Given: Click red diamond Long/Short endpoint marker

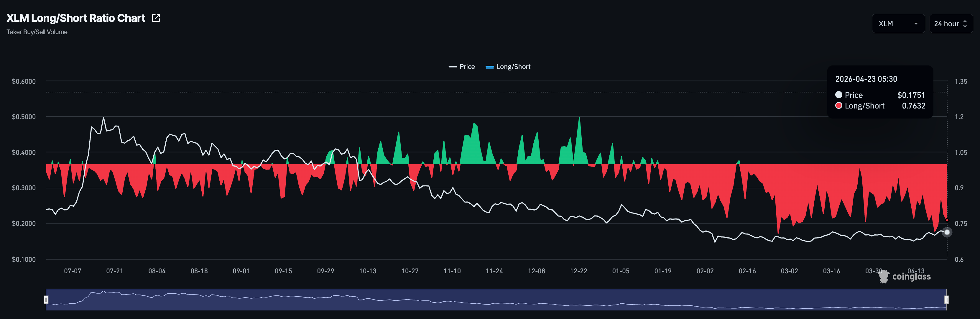Looking at the screenshot, I should pyautogui.click(x=947, y=220).
